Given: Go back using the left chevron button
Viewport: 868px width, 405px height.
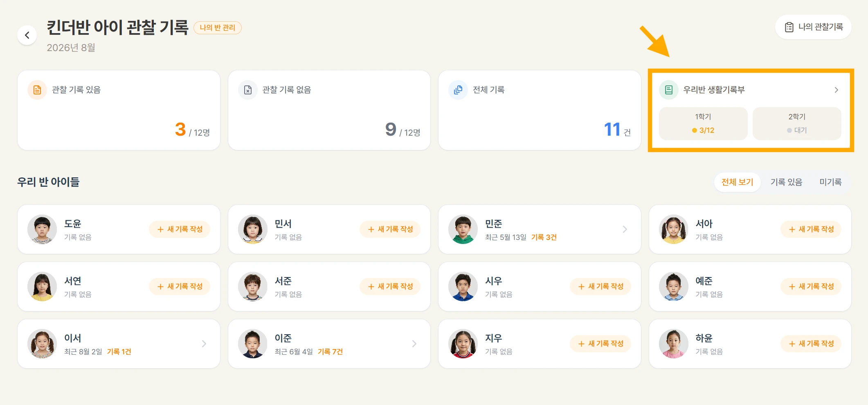Looking at the screenshot, I should pos(27,35).
